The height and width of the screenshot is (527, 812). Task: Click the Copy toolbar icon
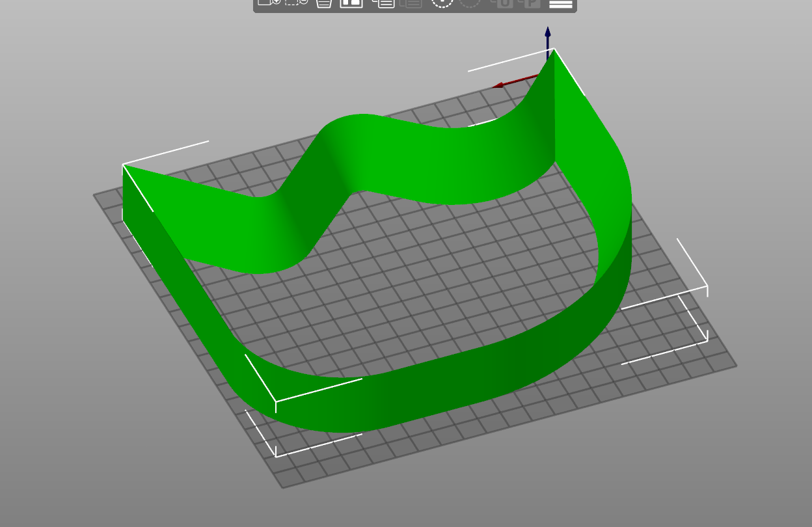point(383,3)
